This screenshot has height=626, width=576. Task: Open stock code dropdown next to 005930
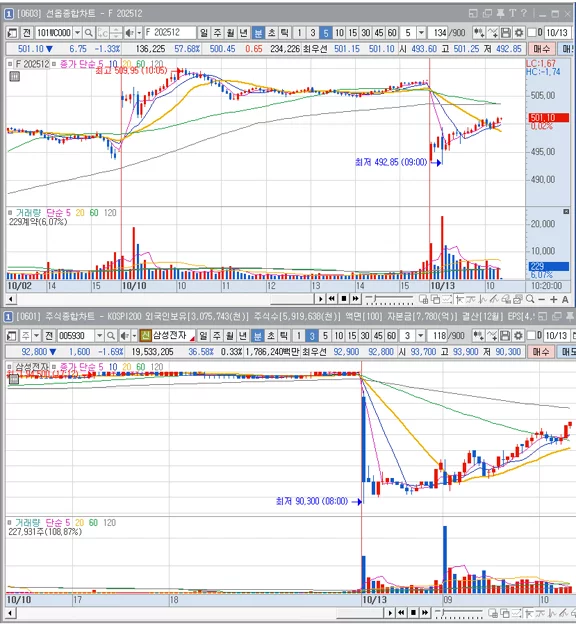pyautogui.click(x=100, y=336)
